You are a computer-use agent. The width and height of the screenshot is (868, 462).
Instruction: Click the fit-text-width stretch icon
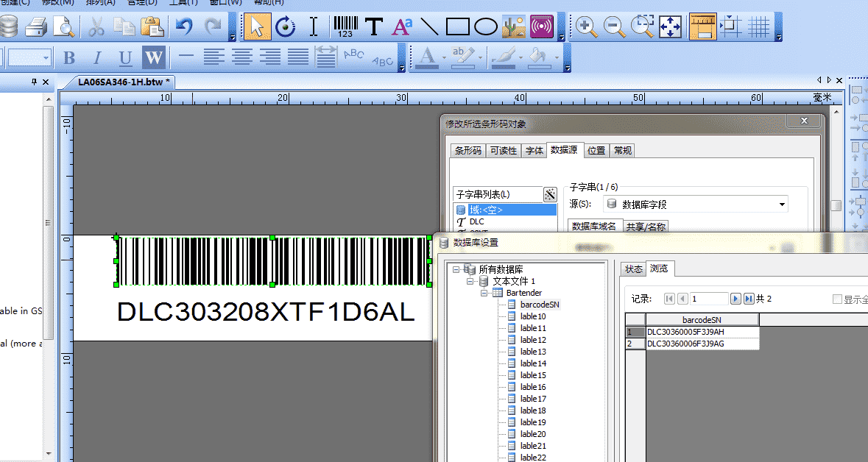click(x=325, y=57)
